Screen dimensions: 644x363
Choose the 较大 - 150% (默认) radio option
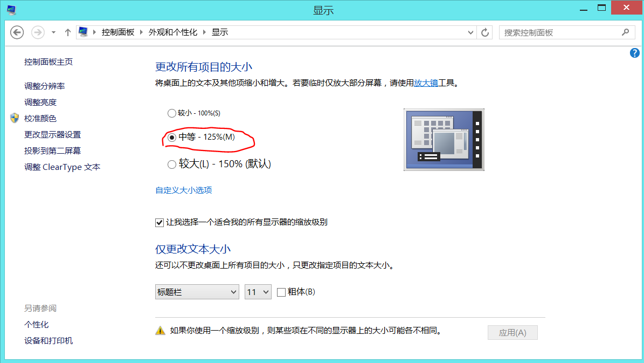[172, 165]
